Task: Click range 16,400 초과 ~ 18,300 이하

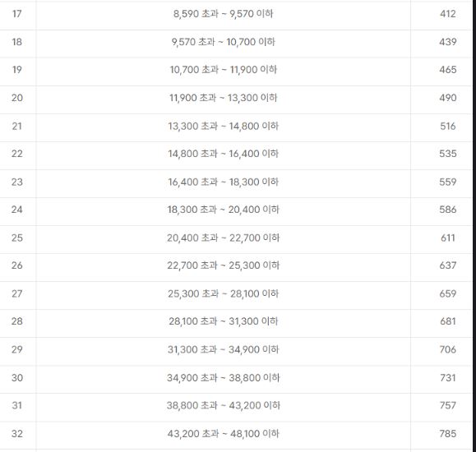Action: point(223,182)
